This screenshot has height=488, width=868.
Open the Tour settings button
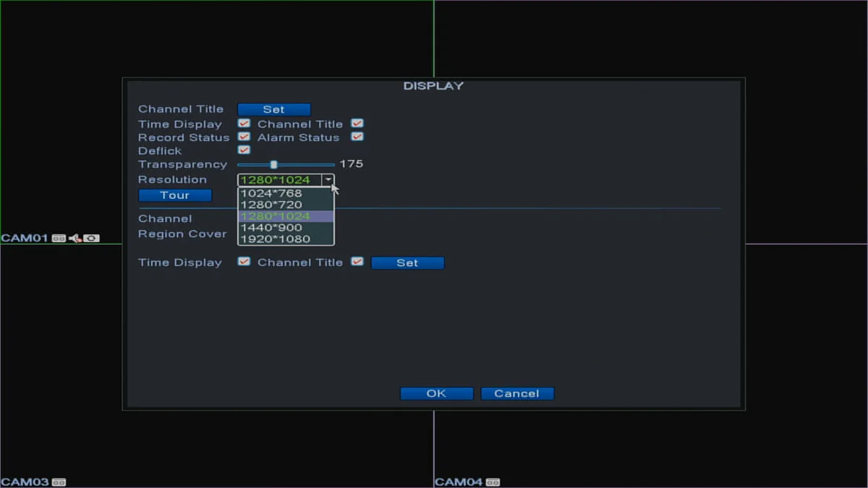175,195
